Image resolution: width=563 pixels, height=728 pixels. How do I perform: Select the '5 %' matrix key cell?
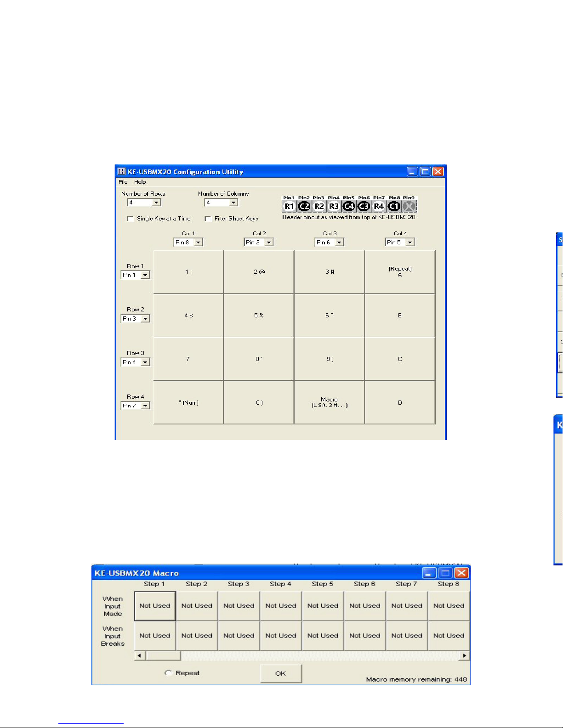259,316
